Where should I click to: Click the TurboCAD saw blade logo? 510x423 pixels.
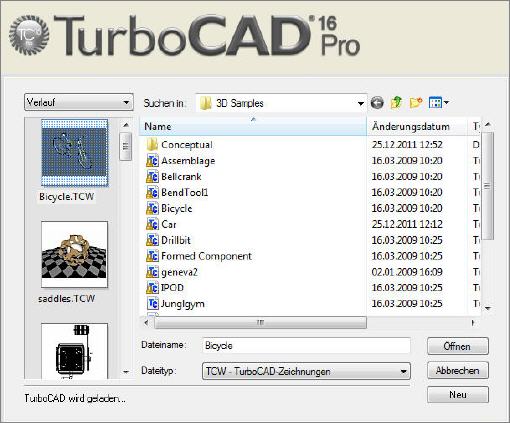click(x=29, y=36)
